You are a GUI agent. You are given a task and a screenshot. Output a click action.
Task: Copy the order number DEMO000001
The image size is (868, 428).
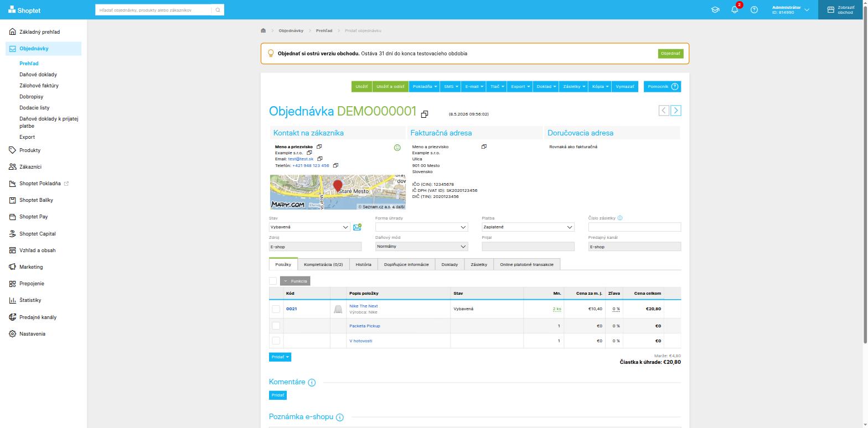[425, 114]
